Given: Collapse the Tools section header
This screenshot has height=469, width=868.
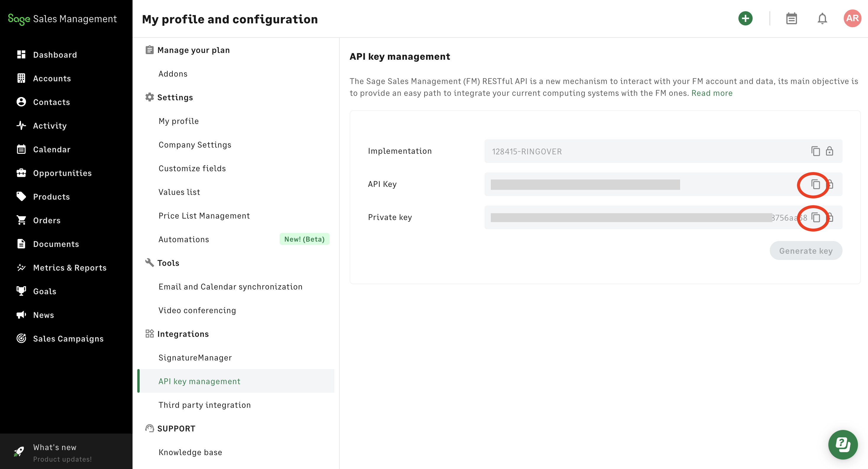Looking at the screenshot, I should pos(168,263).
